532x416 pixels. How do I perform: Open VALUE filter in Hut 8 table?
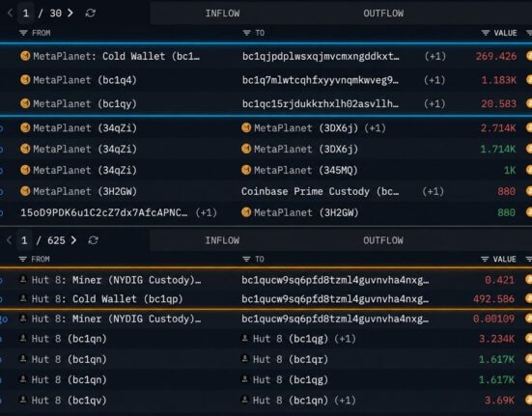(485, 259)
